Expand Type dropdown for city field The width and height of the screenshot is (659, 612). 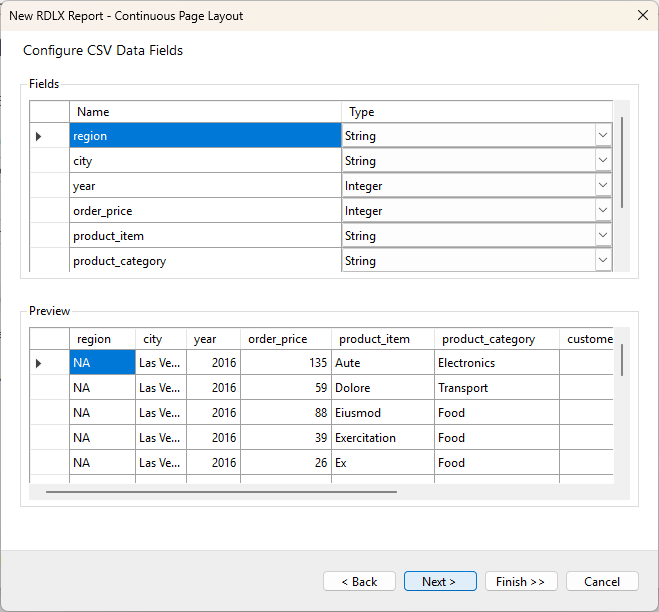click(x=602, y=161)
